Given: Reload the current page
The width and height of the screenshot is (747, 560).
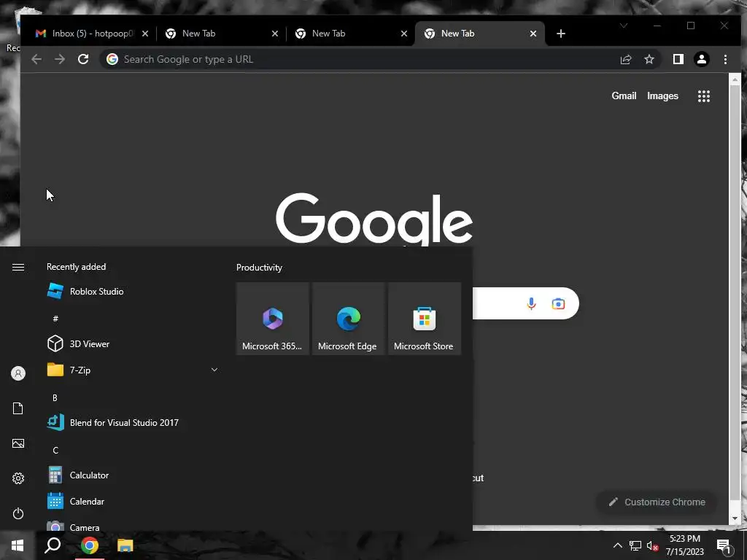Looking at the screenshot, I should coord(83,59).
